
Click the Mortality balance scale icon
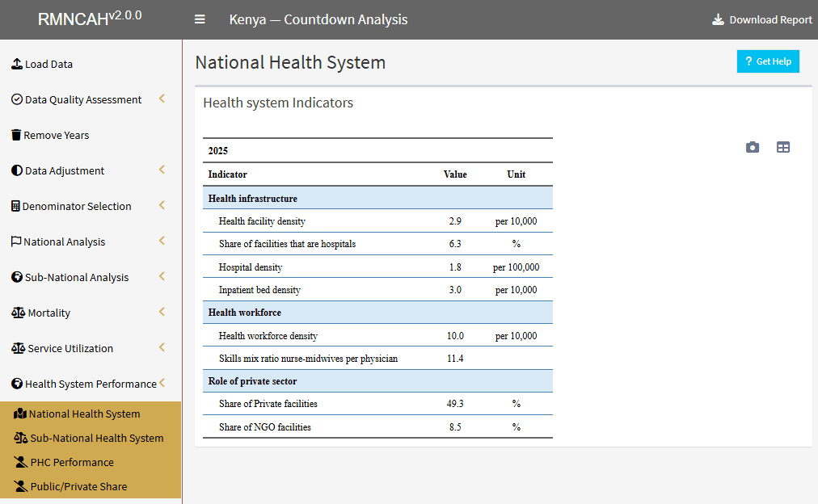pyautogui.click(x=19, y=313)
